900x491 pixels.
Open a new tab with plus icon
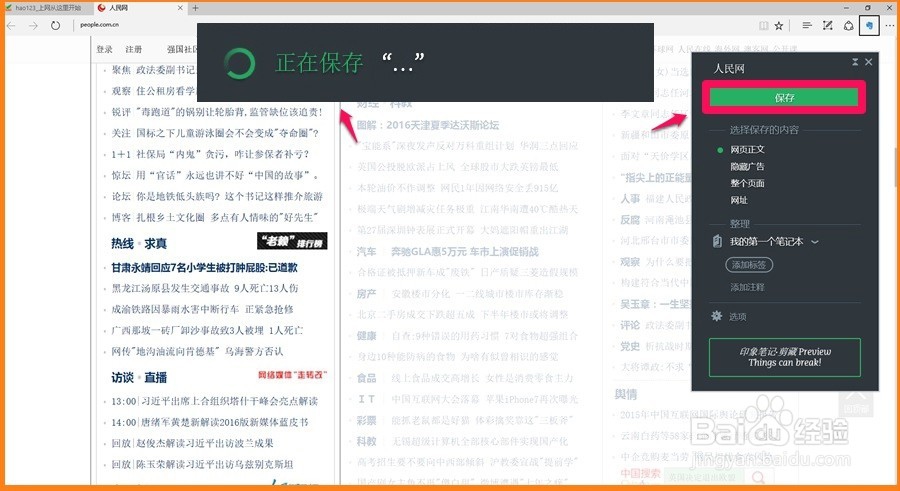click(195, 8)
